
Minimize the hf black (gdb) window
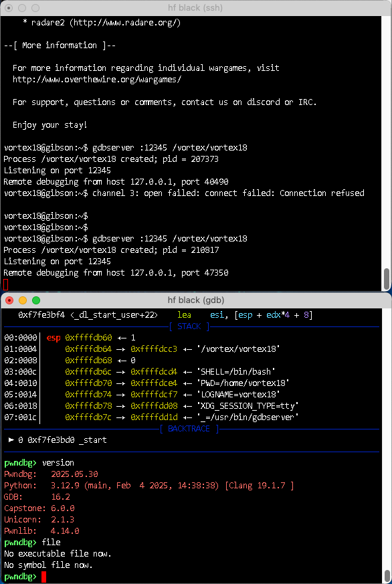click(23, 300)
